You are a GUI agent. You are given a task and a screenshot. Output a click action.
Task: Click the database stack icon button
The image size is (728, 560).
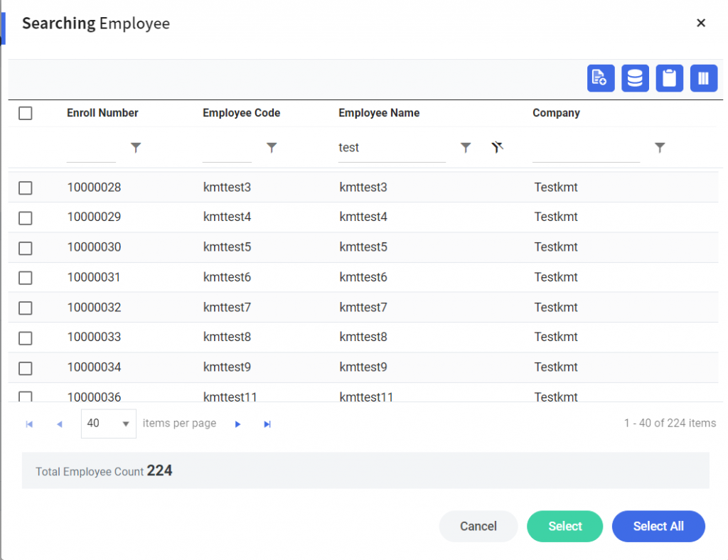[x=635, y=78]
